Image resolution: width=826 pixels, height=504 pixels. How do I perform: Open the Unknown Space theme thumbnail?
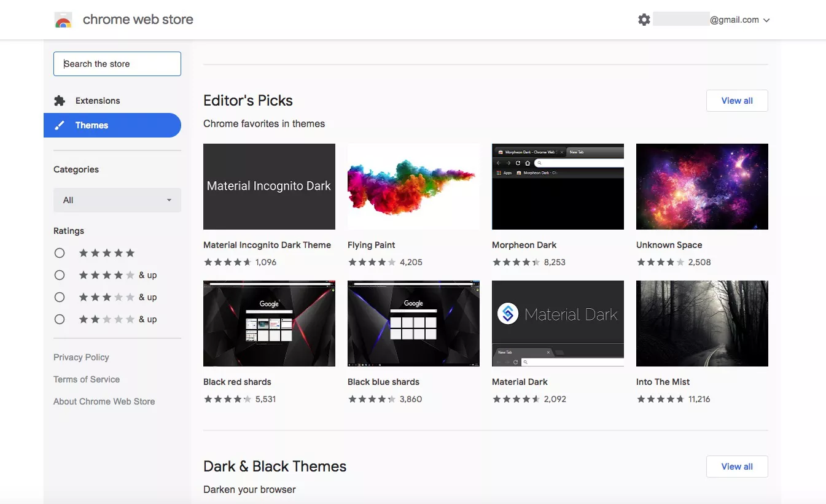pyautogui.click(x=702, y=187)
